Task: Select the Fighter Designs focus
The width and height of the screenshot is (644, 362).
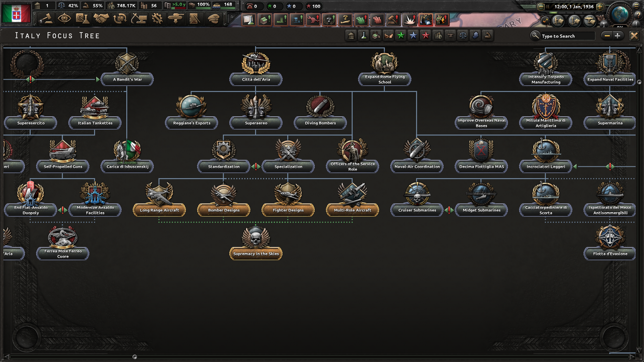Action: coord(288,210)
